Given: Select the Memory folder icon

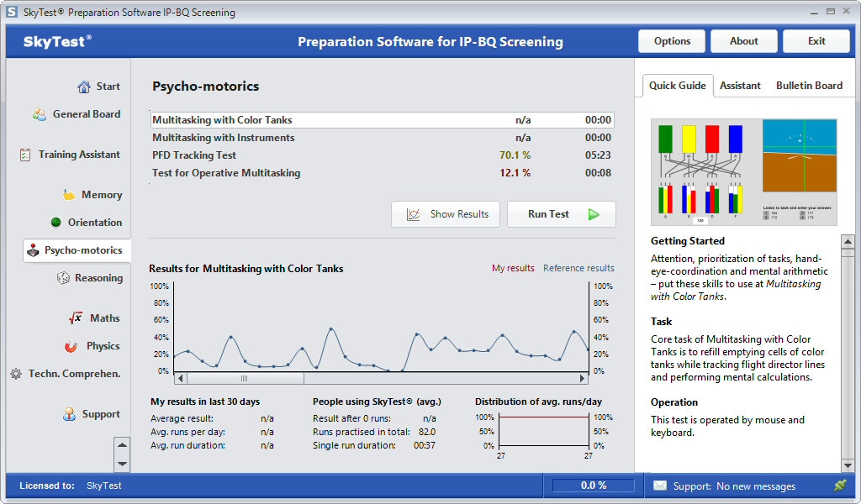Looking at the screenshot, I should tap(69, 195).
